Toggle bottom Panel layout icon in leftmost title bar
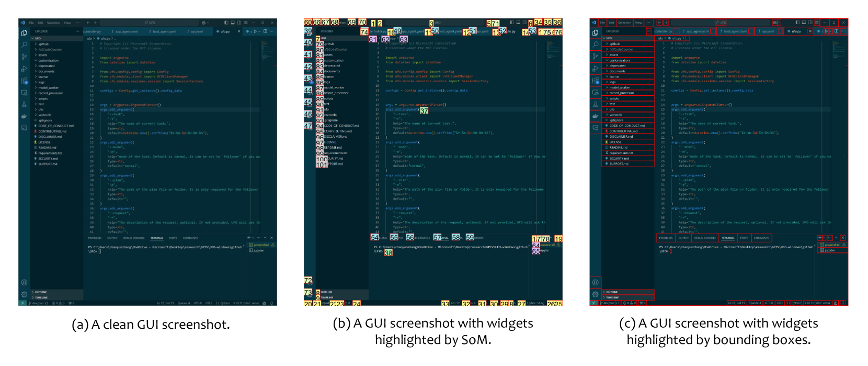Image resolution: width=868 pixels, height=366 pixels. (233, 23)
